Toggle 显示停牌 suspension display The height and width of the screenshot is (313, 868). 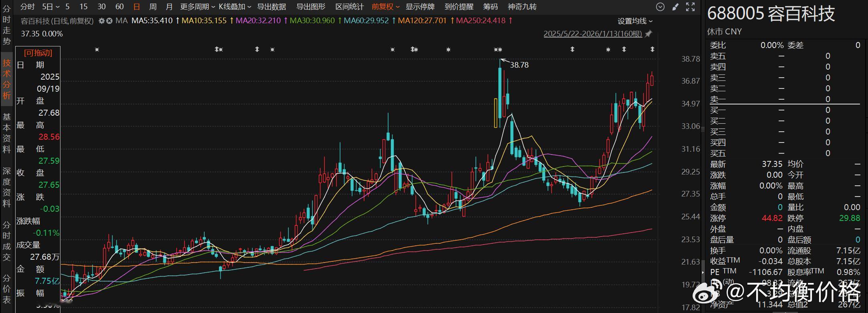(420, 7)
